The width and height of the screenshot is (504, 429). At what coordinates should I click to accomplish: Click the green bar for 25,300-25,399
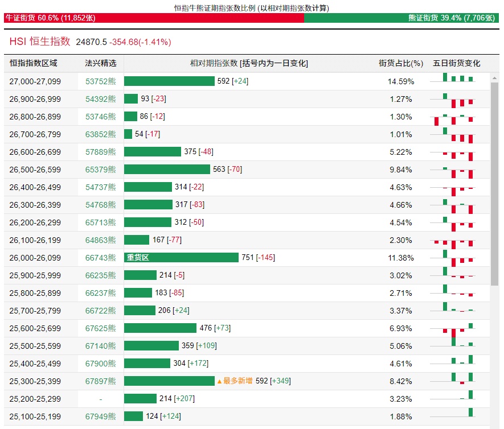tap(169, 381)
